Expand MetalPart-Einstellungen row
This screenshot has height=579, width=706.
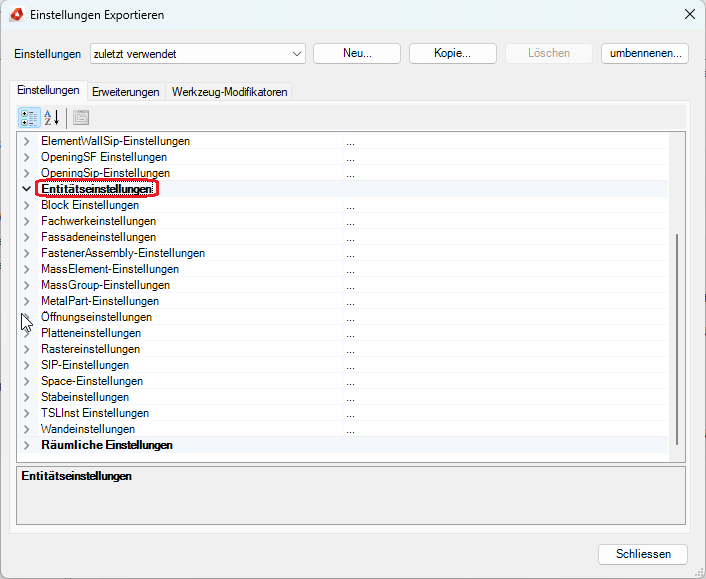pyautogui.click(x=27, y=301)
